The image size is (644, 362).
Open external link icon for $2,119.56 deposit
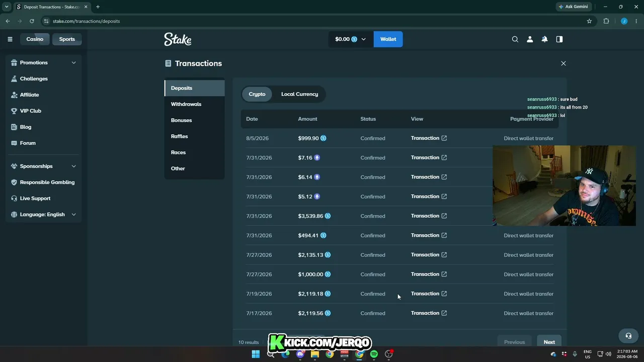click(444, 313)
